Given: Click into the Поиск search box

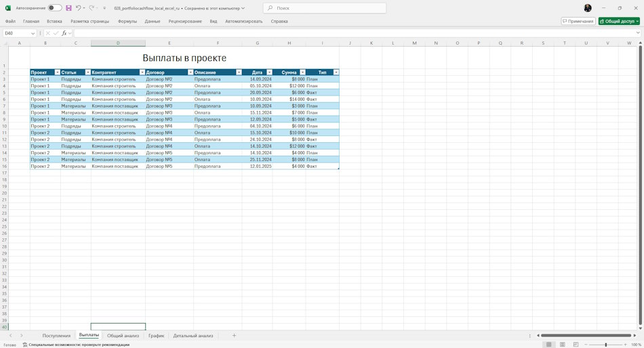Looking at the screenshot, I should click(x=325, y=8).
